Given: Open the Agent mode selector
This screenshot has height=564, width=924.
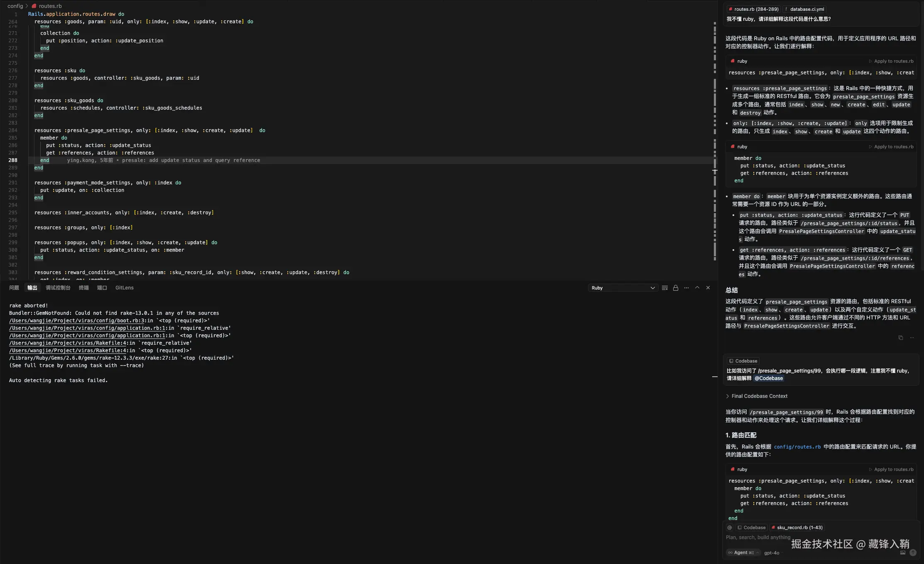Looking at the screenshot, I should [743, 553].
